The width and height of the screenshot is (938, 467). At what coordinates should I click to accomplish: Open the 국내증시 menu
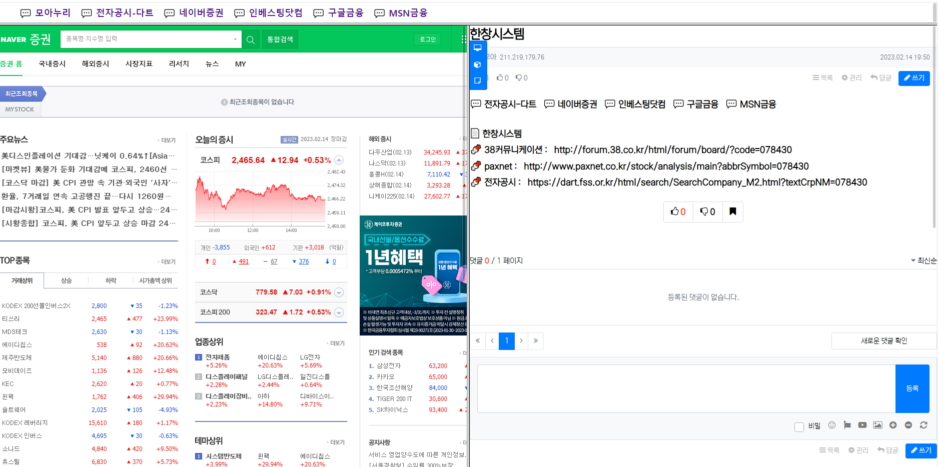[52, 64]
